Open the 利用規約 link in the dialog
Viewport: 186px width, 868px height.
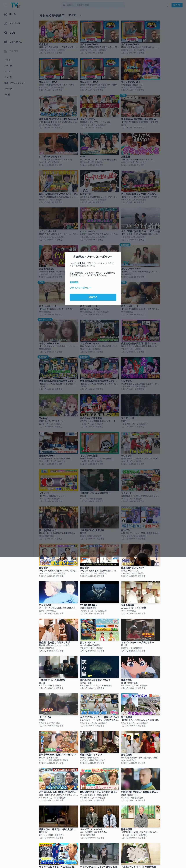[74, 282]
